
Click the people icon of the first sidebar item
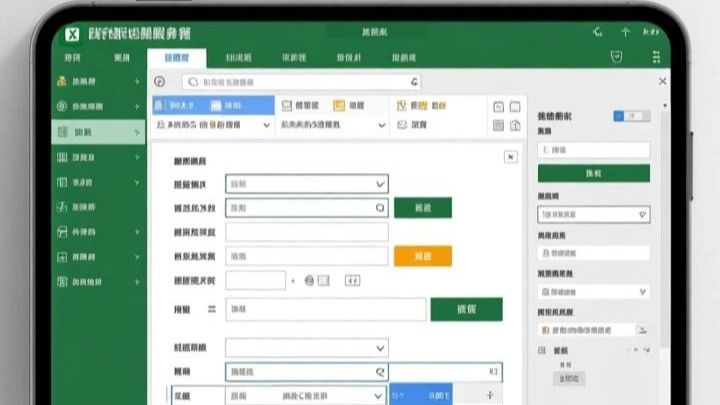[62, 81]
